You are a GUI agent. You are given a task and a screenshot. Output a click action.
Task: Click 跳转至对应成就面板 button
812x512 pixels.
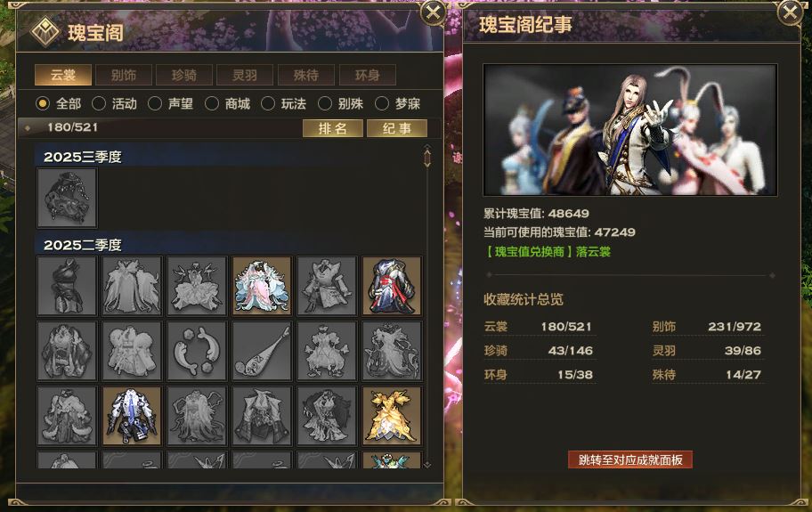click(630, 459)
